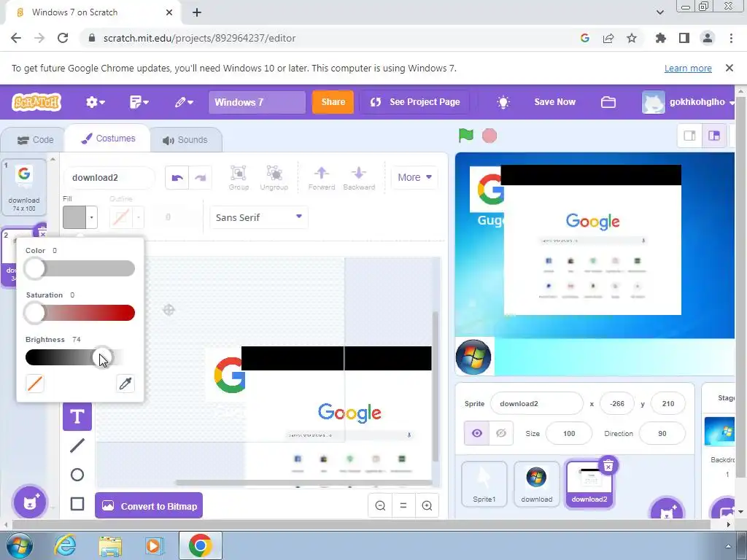This screenshot has height=560, width=747.
Task: Open the Edit pencil dropdown
Action: tap(183, 102)
